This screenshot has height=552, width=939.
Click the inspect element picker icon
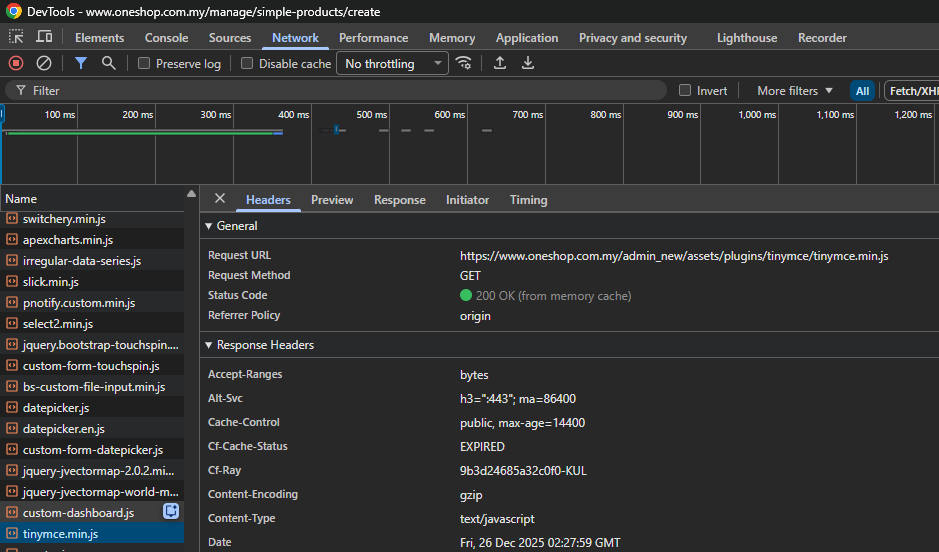coord(16,37)
